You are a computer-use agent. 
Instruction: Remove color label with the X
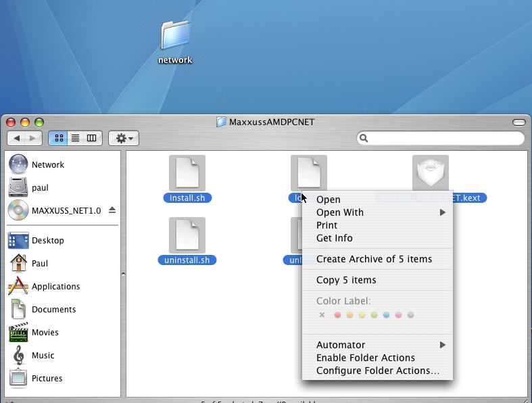[322, 315]
